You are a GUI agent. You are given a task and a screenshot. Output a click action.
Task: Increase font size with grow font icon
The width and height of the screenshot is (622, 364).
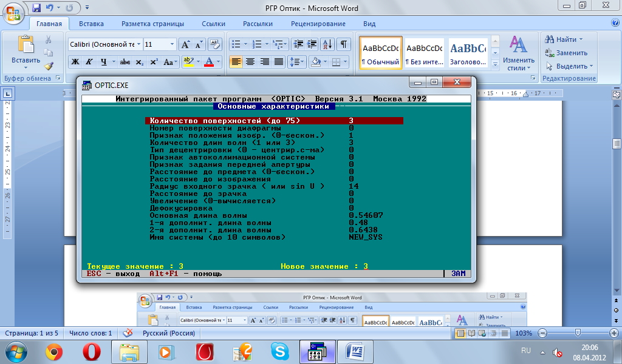(x=185, y=44)
